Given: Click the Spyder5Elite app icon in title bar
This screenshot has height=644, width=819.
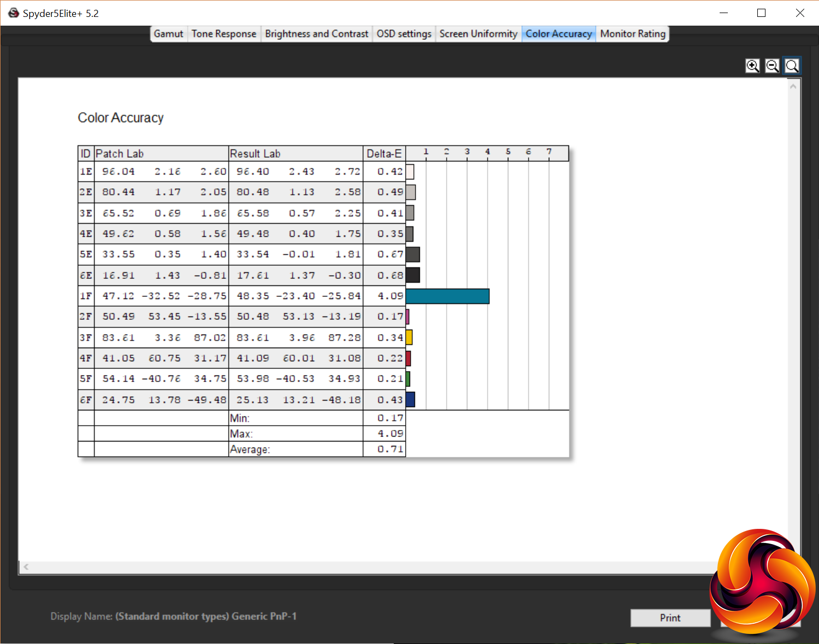Looking at the screenshot, I should (14, 13).
